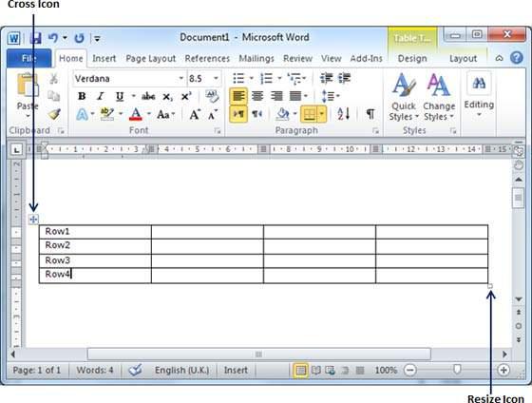
Task: Click the Editing button
Action: point(479,95)
